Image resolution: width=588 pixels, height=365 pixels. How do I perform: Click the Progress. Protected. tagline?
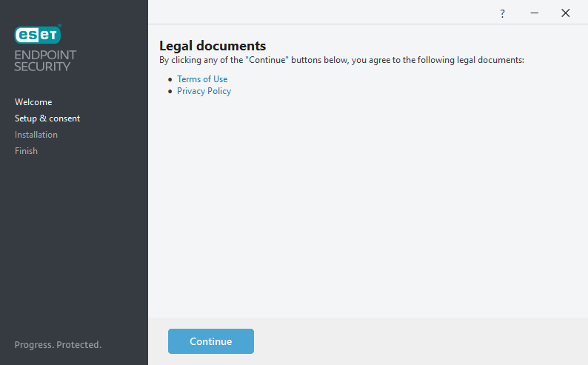pos(58,345)
